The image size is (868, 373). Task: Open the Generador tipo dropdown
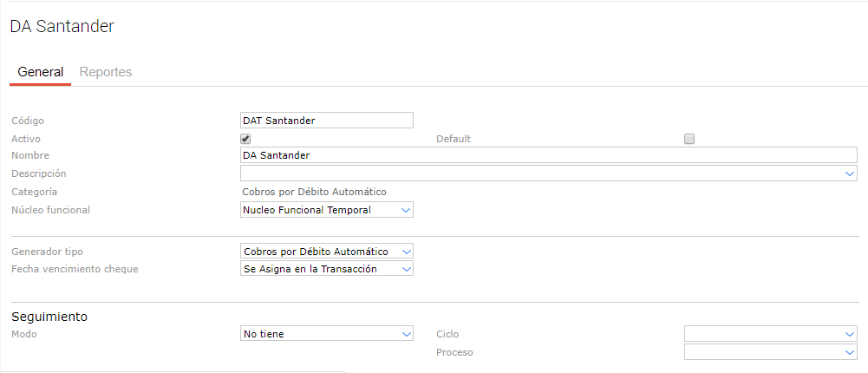pyautogui.click(x=326, y=252)
